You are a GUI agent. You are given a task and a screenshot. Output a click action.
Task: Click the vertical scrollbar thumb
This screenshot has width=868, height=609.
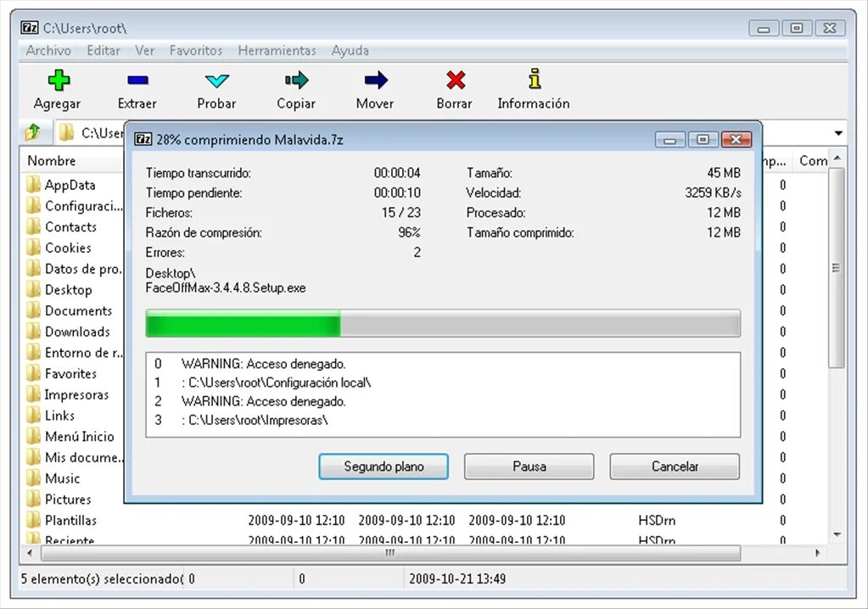[837, 268]
